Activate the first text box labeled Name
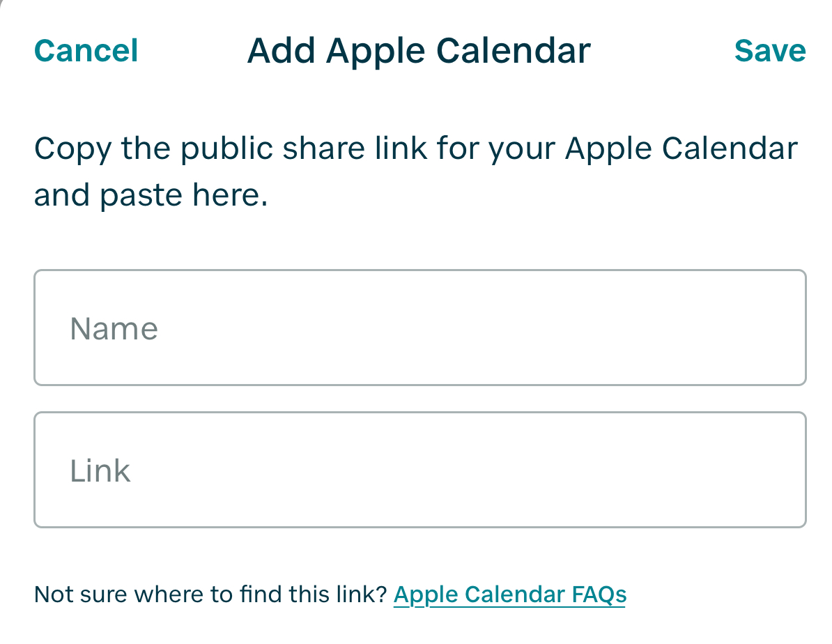 (x=419, y=328)
